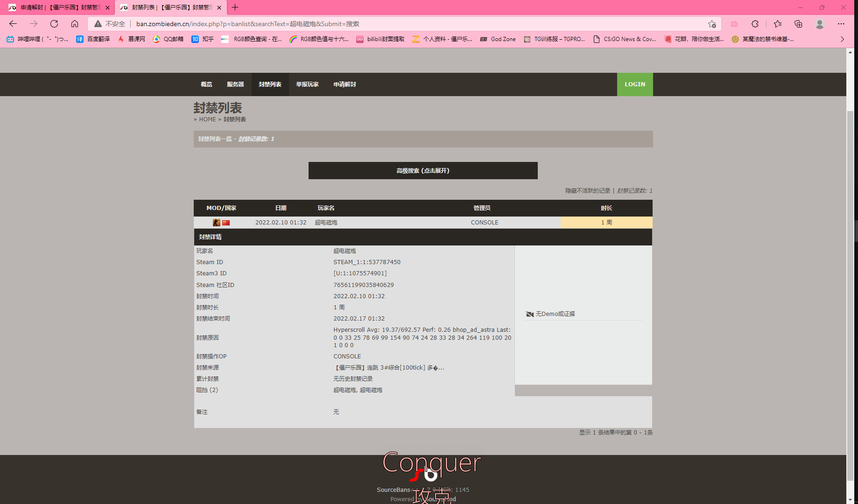Viewport: 858px width, 504px height.
Task: Open the TG训练服 bookmark
Action: point(554,39)
